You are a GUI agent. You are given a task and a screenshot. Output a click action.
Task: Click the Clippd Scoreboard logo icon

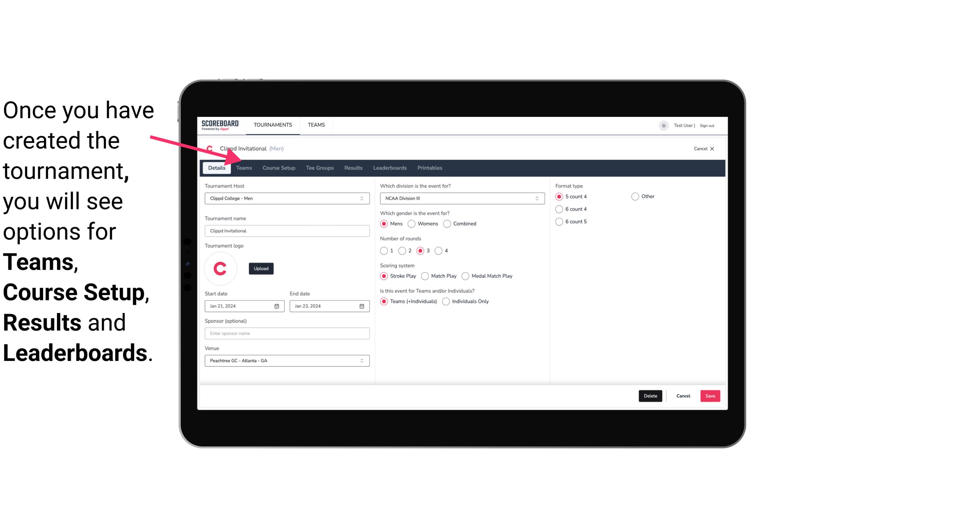point(220,125)
